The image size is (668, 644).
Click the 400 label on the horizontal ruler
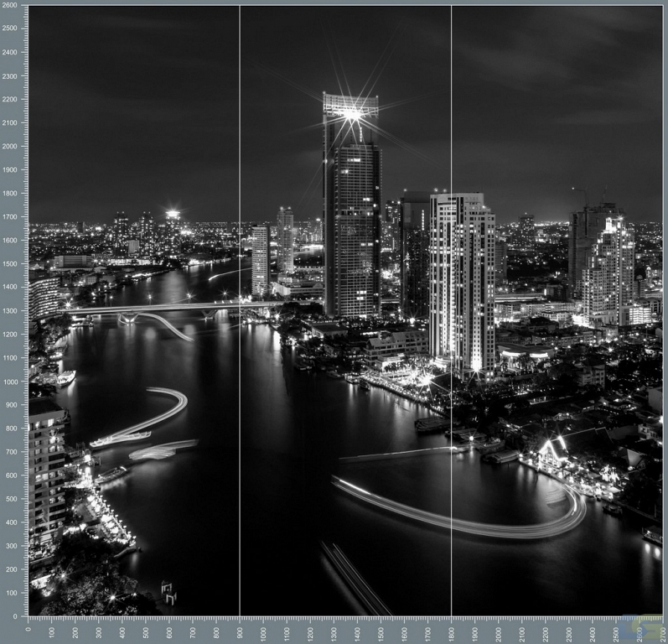coord(122,629)
